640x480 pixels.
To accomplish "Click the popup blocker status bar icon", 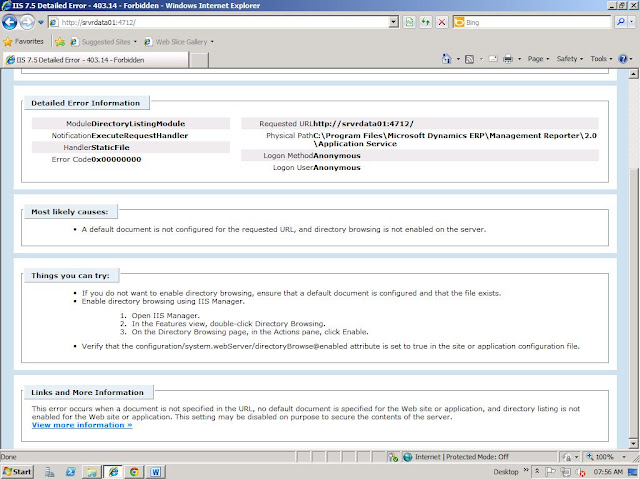I will pyautogui.click(x=393, y=457).
